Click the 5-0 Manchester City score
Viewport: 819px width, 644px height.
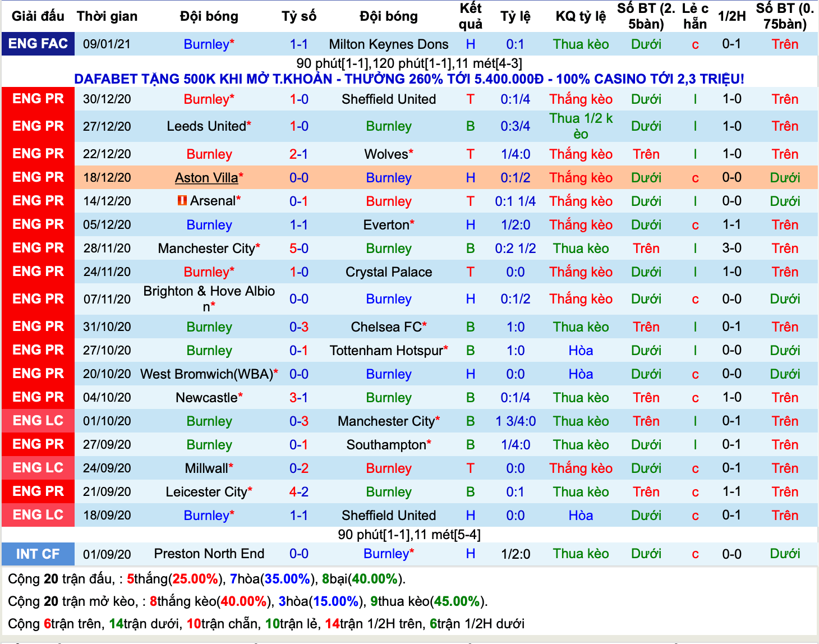(x=299, y=249)
